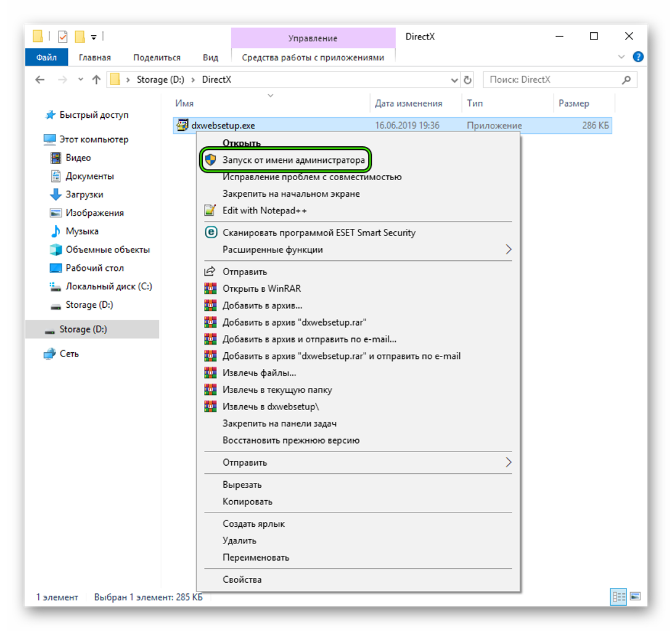
Task: Click the Notepad++ icon in context menu
Action: 211,210
